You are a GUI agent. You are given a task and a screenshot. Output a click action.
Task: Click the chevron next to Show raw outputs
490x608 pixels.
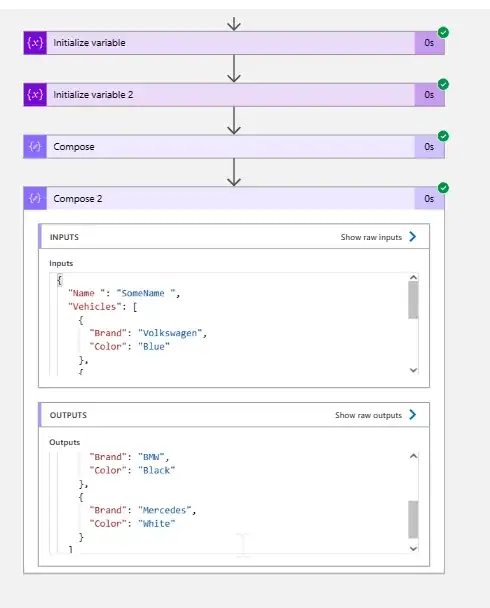coord(412,415)
